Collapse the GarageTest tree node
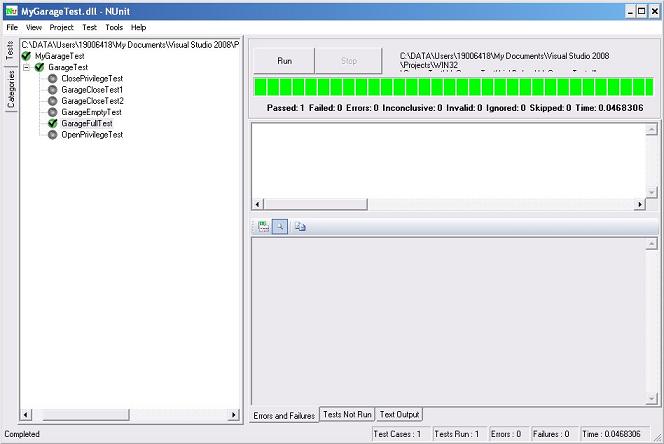664x444 pixels. (27, 68)
